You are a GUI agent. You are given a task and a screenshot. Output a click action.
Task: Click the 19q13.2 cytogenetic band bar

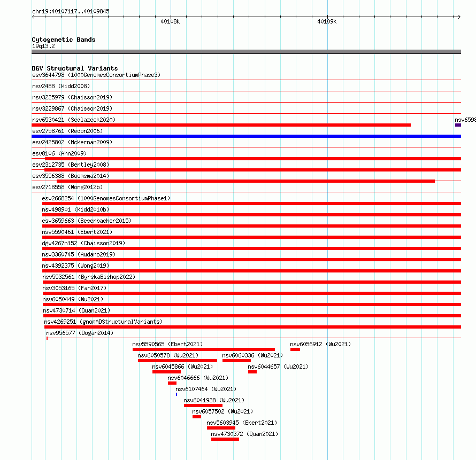(246, 52)
